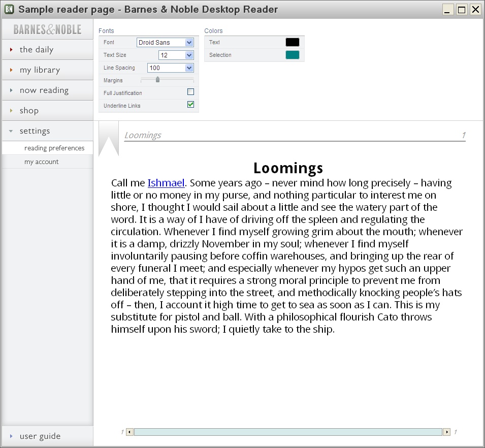Click the page scrollbar left arrow

pyautogui.click(x=130, y=432)
